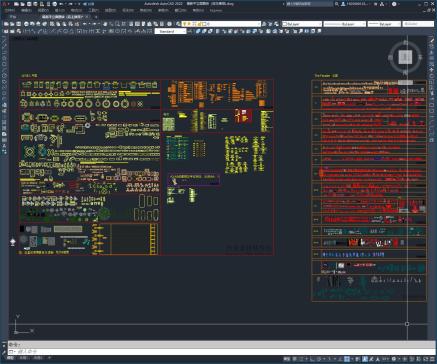Click the title bar search input field
This screenshot has height=364, width=437.
pos(309,4)
